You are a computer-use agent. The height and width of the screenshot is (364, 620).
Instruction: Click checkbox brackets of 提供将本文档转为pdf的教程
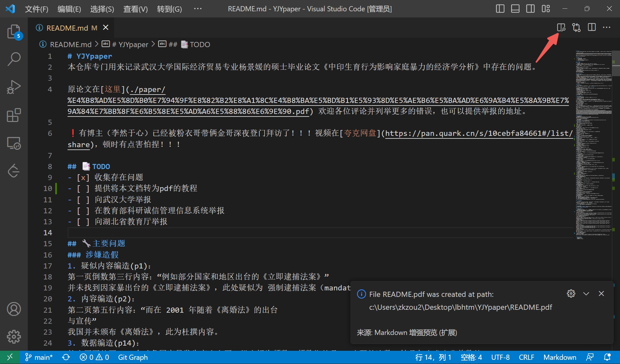tap(83, 188)
